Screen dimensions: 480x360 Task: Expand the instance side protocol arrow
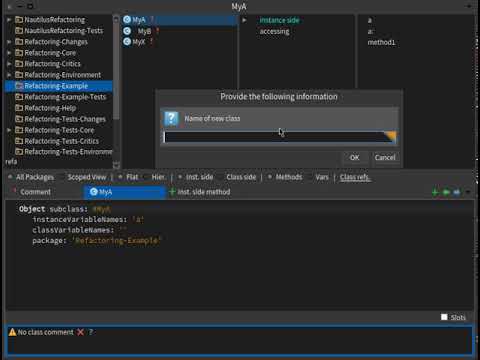click(x=244, y=20)
